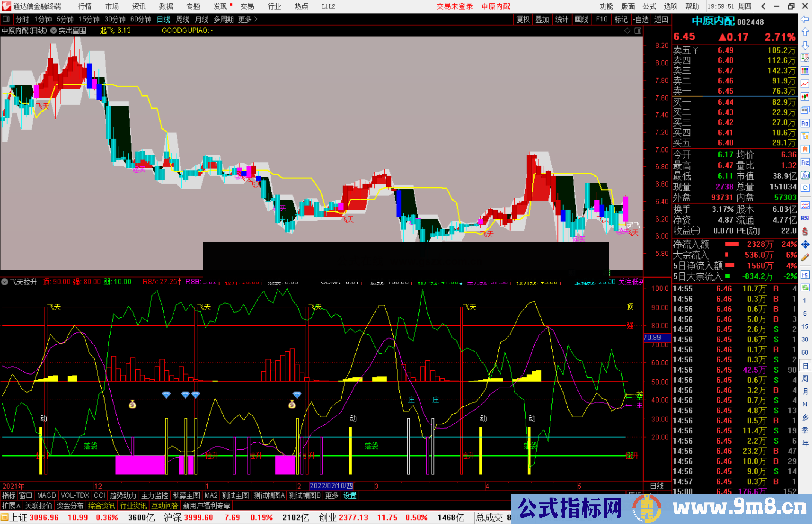Click the RSI indicator icon in sidebar

pyautogui.click(x=805, y=218)
